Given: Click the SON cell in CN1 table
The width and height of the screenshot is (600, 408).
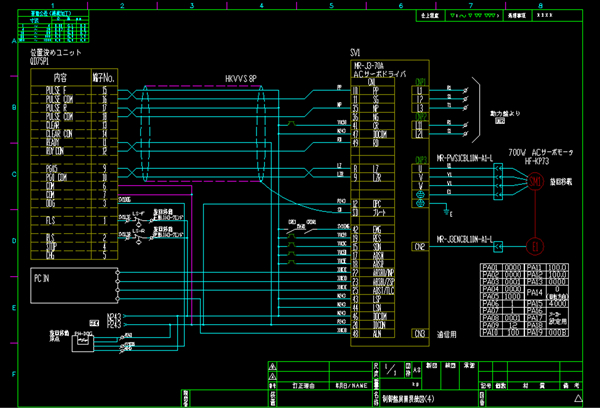Looking at the screenshot, I should pyautogui.click(x=377, y=247).
